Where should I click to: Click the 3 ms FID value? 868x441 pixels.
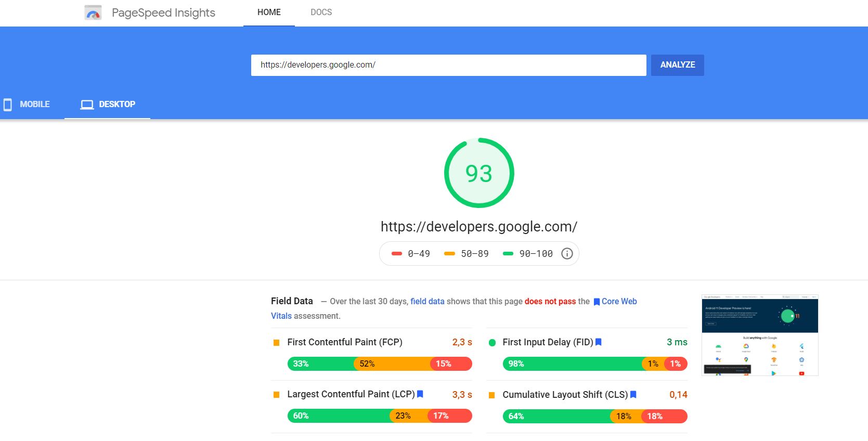coord(677,342)
